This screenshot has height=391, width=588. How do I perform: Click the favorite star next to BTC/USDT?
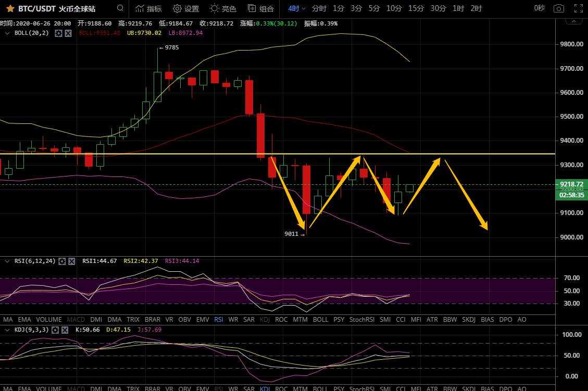pyautogui.click(x=10, y=8)
